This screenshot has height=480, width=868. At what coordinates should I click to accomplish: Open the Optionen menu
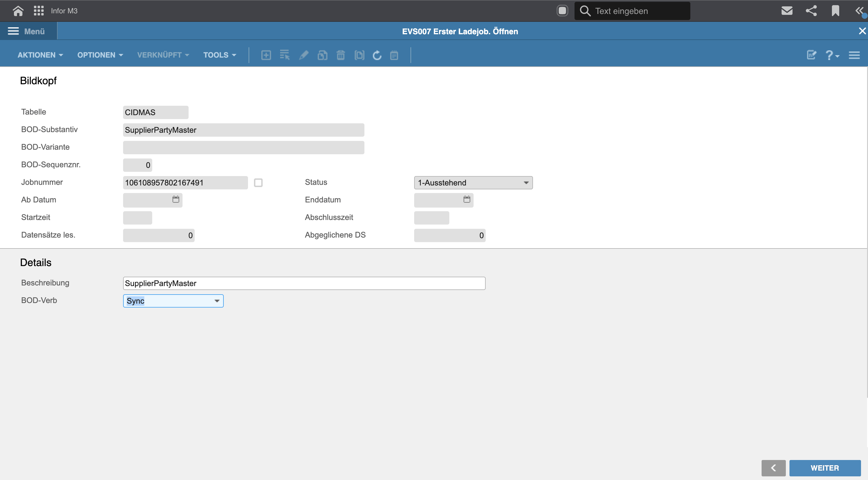100,55
